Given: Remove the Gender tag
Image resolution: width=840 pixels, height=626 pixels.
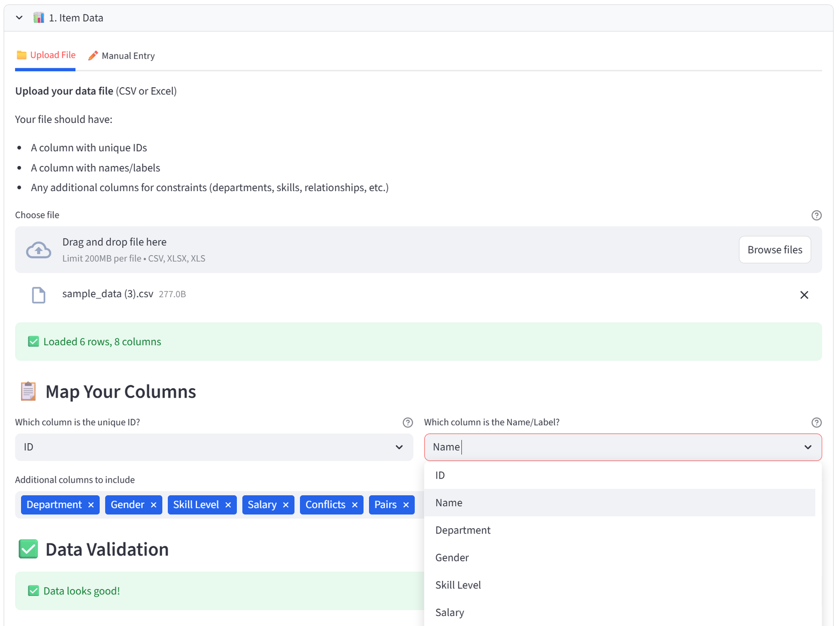Looking at the screenshot, I should (x=153, y=505).
